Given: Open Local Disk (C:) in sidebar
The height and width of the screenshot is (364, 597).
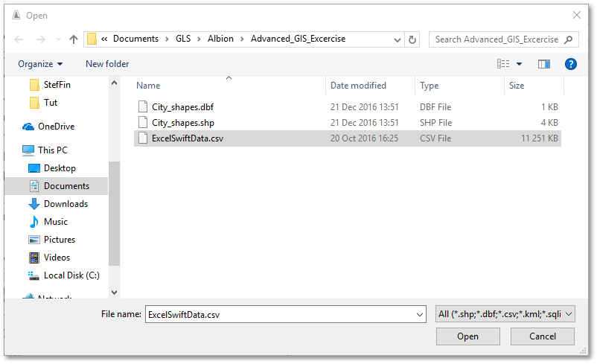Looking at the screenshot, I should coord(71,275).
